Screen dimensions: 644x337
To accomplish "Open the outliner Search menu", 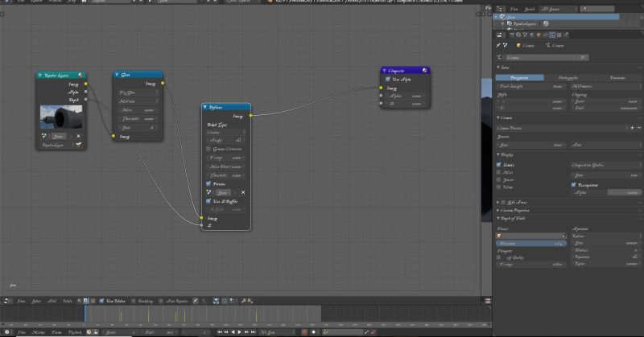I will (530, 9).
